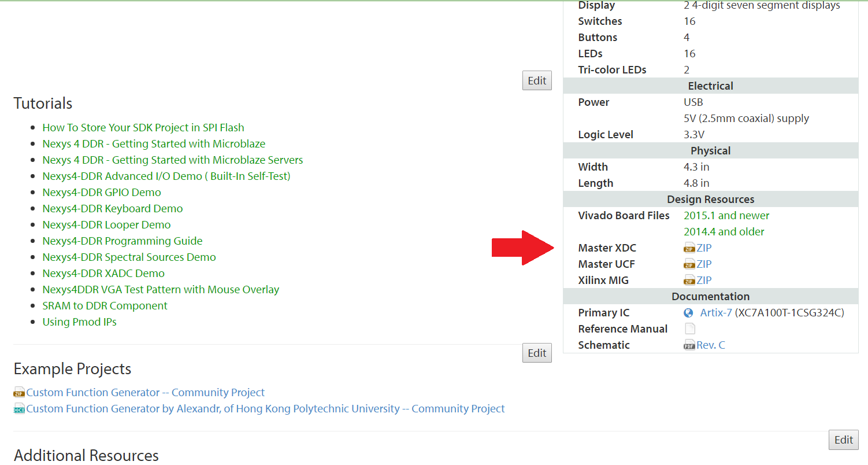The height and width of the screenshot is (465, 868).
Task: Open the Using Pmod IPs tutorial
Action: [x=80, y=322]
